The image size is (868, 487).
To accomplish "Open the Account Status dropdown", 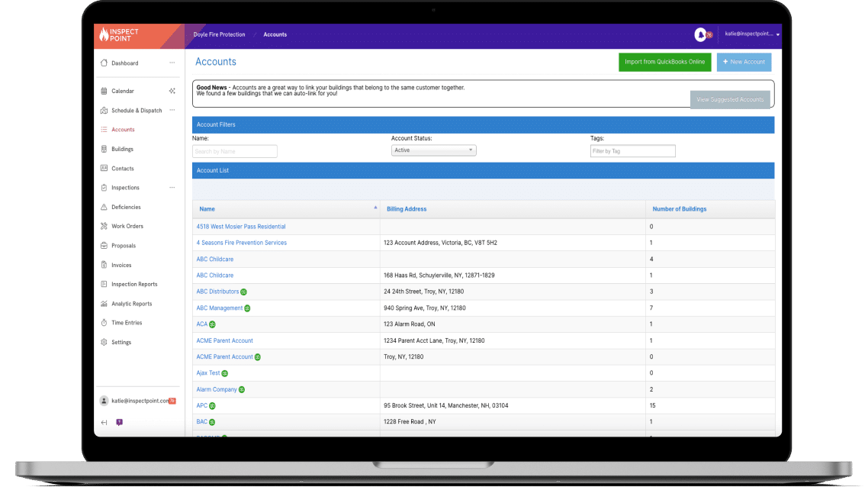I will pyautogui.click(x=433, y=150).
